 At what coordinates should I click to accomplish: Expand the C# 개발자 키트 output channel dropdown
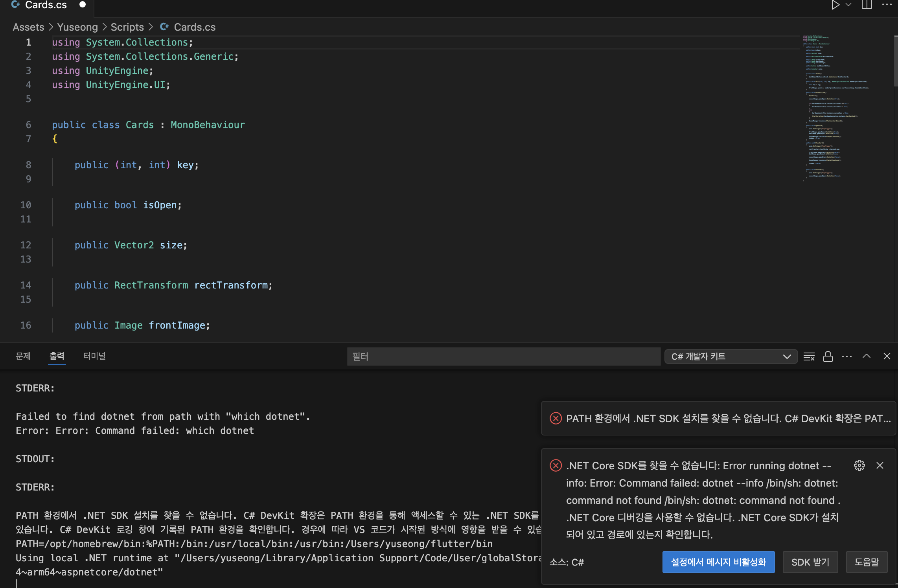pos(731,356)
